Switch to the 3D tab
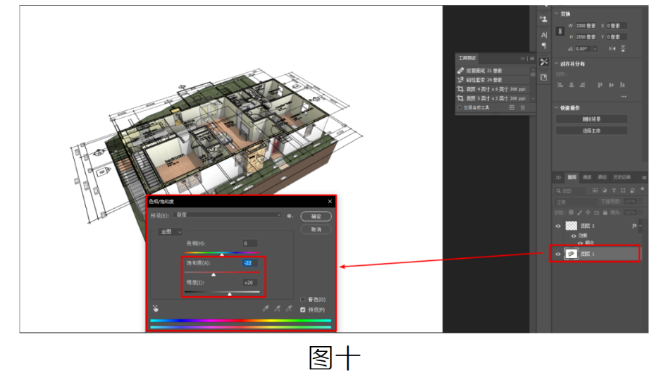658x380 pixels. coord(558,177)
